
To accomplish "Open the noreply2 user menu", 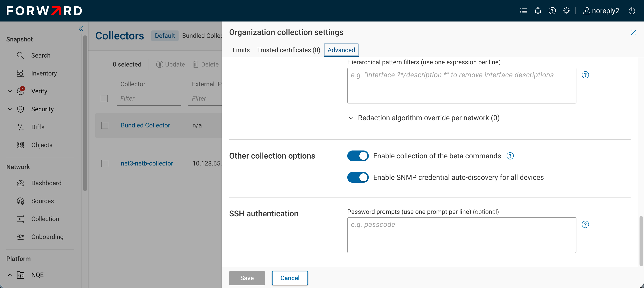I will click(x=601, y=11).
